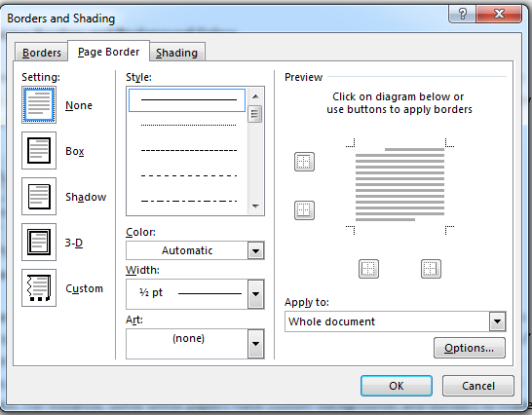The width and height of the screenshot is (532, 415).
Task: Confirm with the OK button
Action: tap(397, 386)
